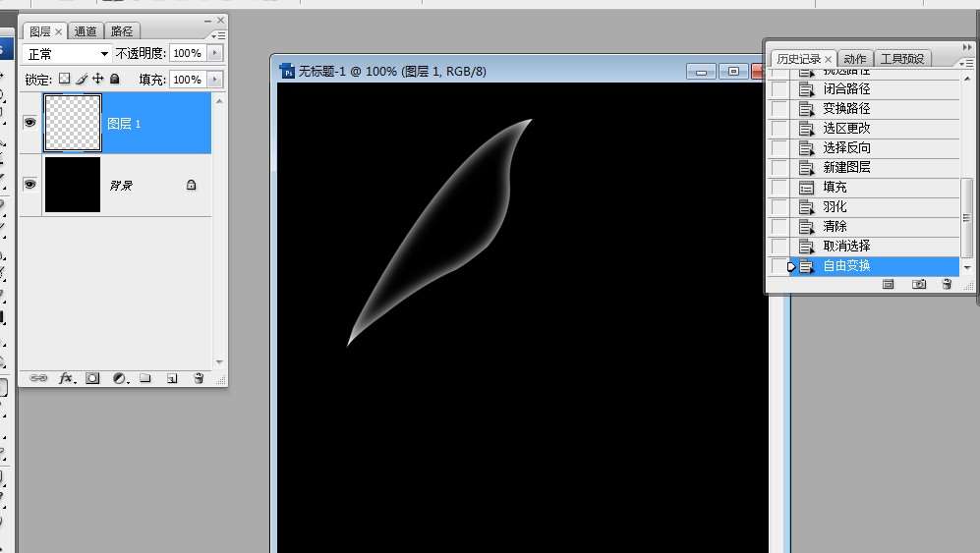
Task: Click History panel scrollbar up arrow
Action: (967, 79)
